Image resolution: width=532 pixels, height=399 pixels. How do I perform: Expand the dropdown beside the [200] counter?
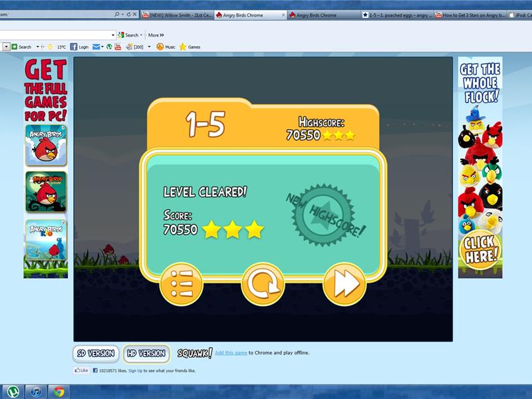click(149, 47)
